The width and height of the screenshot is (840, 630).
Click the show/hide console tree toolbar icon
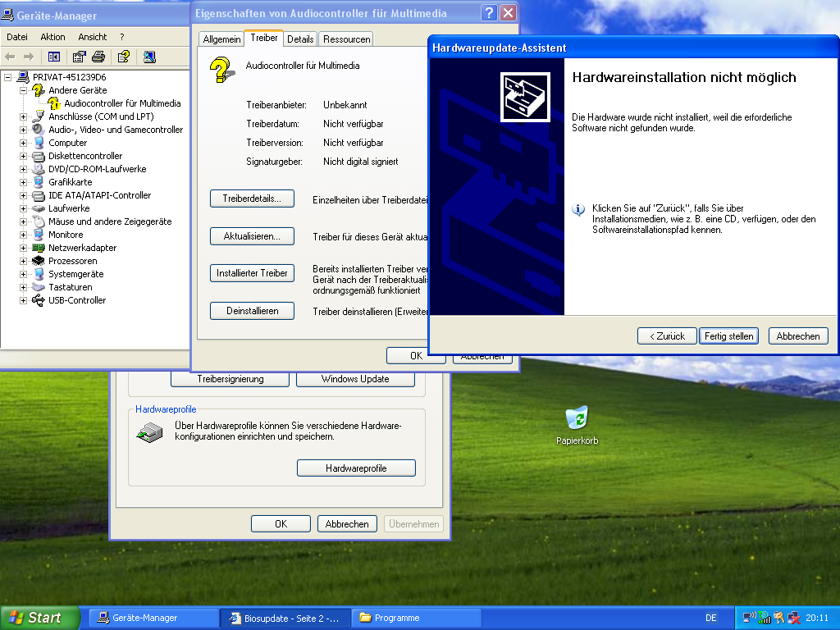tap(54, 57)
